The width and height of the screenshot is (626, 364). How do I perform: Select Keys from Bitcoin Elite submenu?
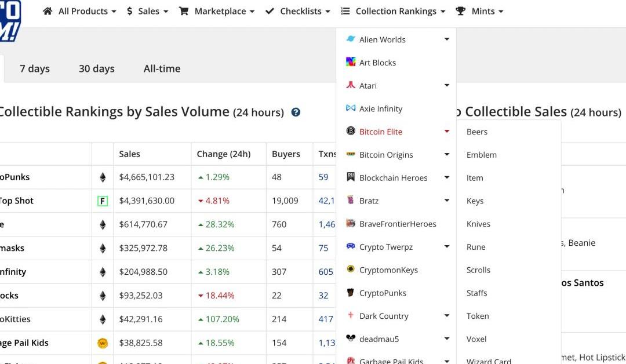tap(475, 201)
